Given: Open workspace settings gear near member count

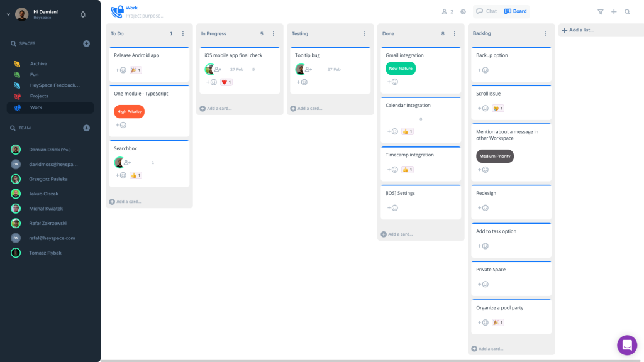Looking at the screenshot, I should pyautogui.click(x=463, y=11).
